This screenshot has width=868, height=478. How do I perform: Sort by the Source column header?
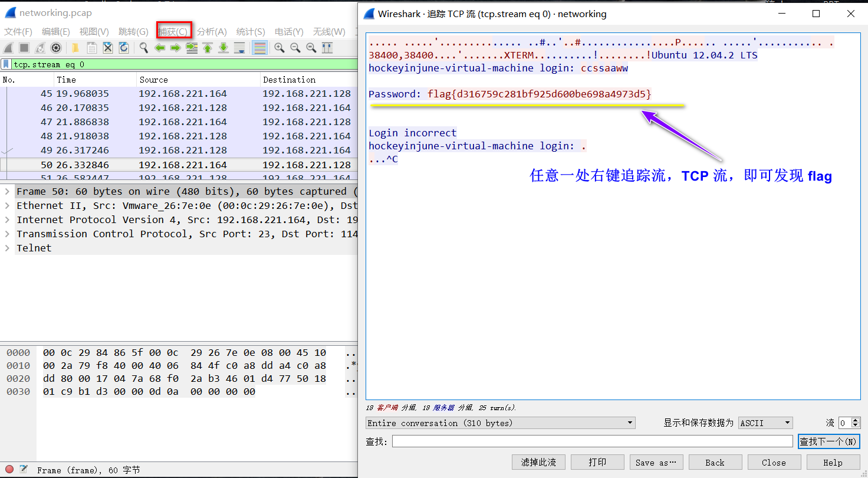[199, 80]
